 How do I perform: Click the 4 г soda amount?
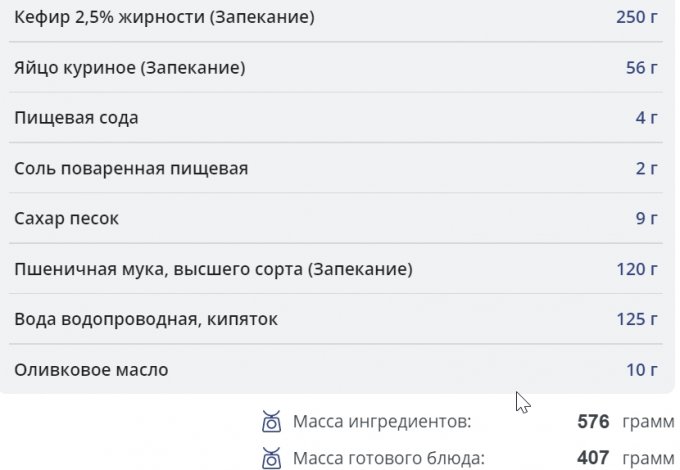[646, 118]
